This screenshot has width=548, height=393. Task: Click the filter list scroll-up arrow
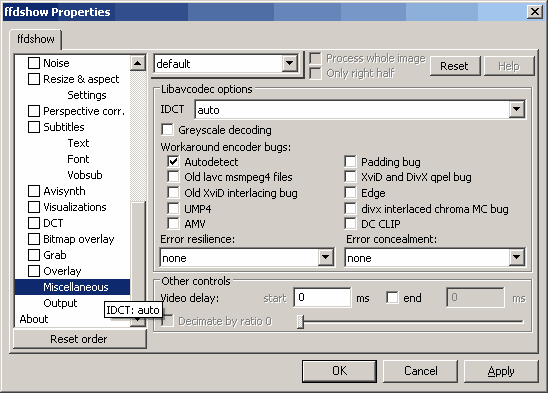click(x=138, y=63)
